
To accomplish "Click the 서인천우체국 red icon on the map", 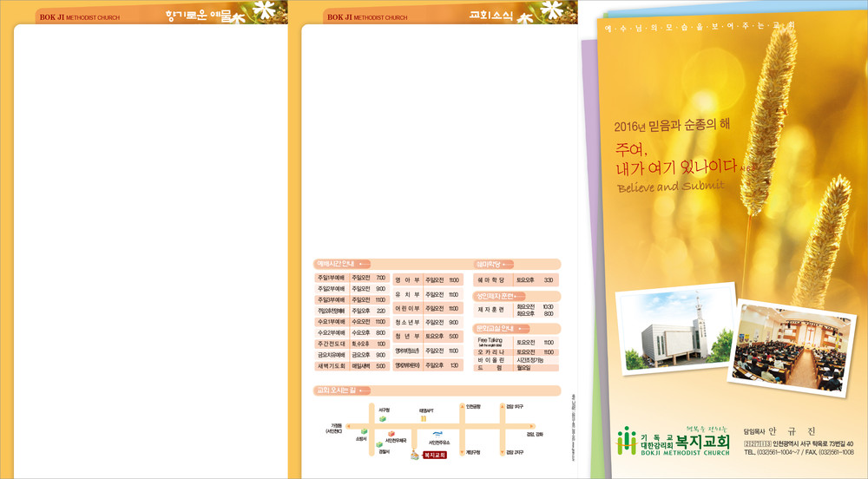I will tap(391, 434).
